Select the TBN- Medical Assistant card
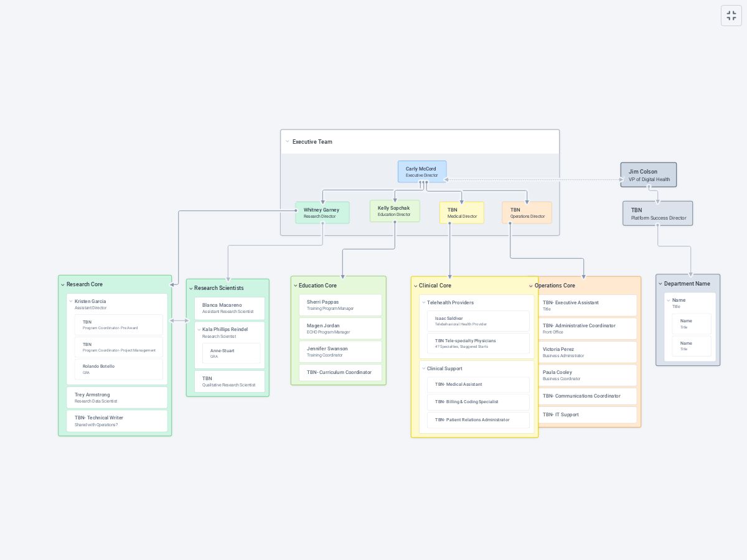 [478, 385]
